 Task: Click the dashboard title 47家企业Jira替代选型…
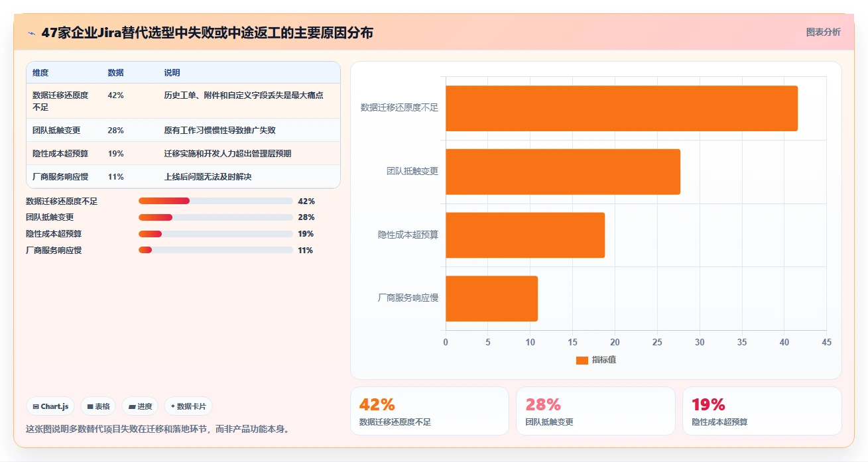[207, 33]
